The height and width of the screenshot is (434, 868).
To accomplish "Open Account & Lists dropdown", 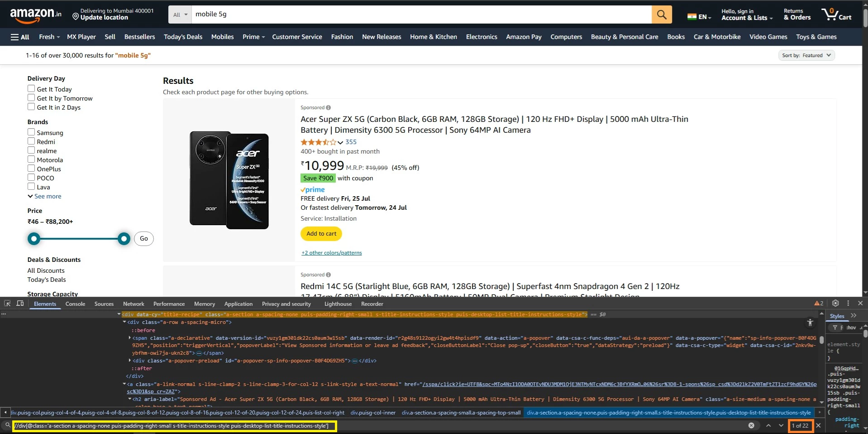I will click(x=747, y=14).
